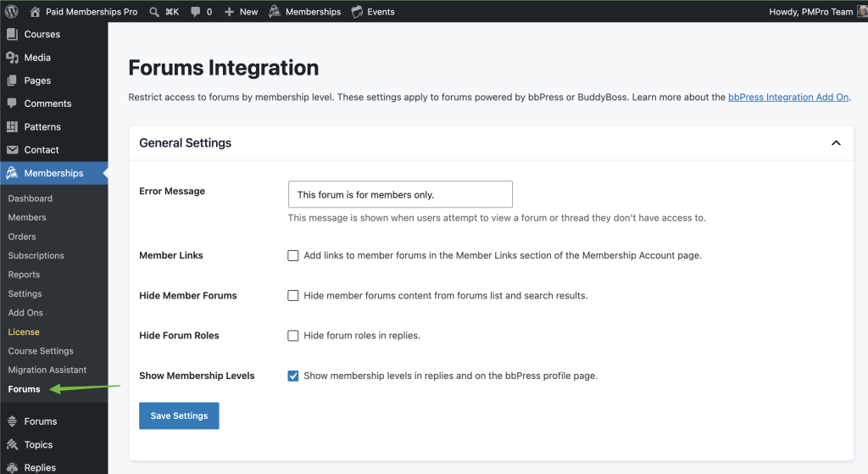Open Courses menu label in sidebar
The height and width of the screenshot is (474, 868).
(42, 34)
